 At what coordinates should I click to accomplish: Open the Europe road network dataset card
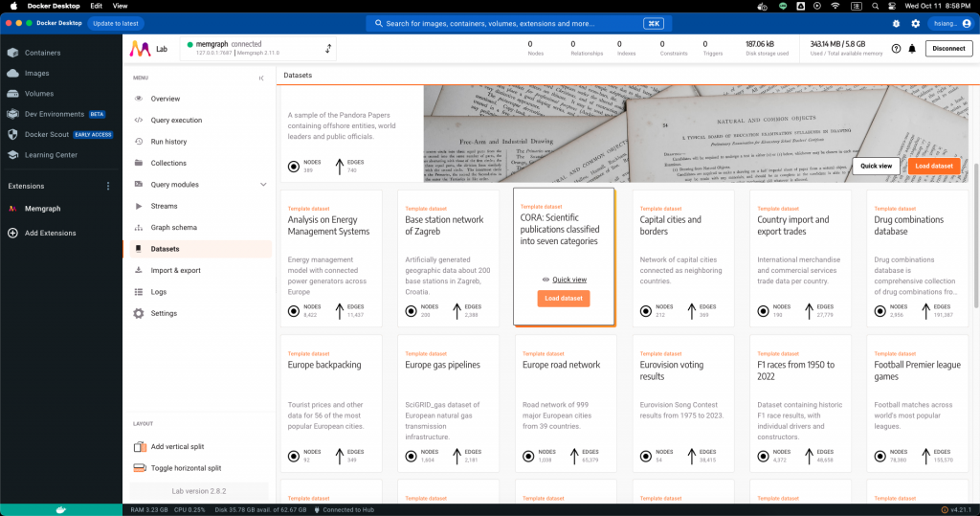click(x=566, y=403)
